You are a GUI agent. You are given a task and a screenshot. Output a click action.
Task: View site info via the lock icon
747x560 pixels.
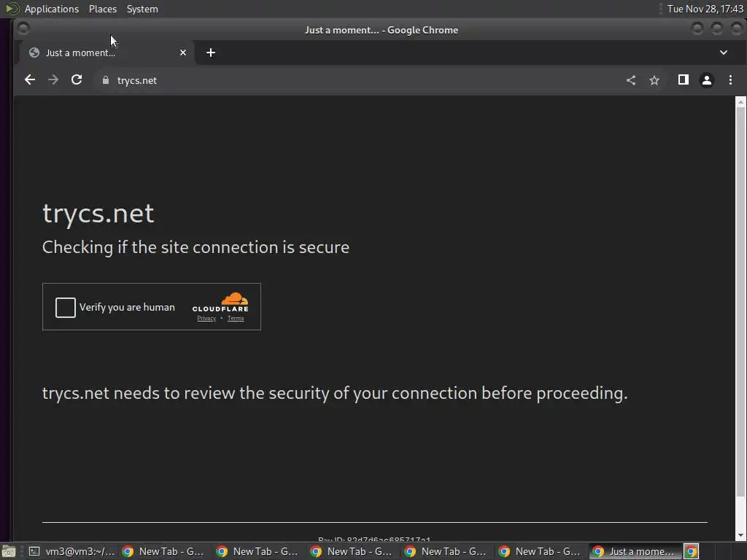pyautogui.click(x=106, y=80)
